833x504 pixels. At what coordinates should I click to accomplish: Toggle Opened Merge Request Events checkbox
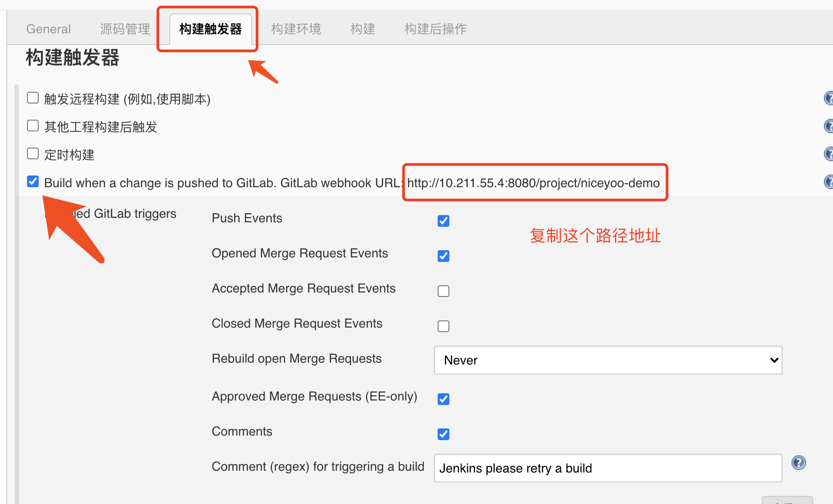pyautogui.click(x=444, y=256)
